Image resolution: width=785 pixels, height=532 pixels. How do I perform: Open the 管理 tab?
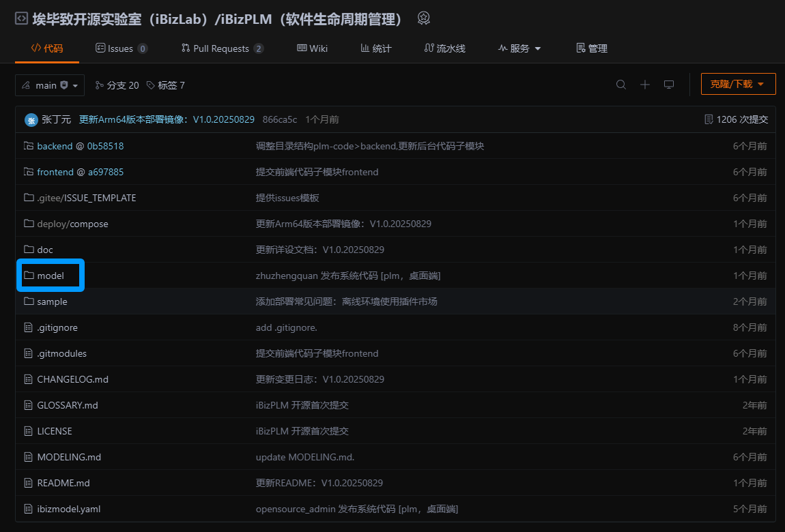[592, 48]
